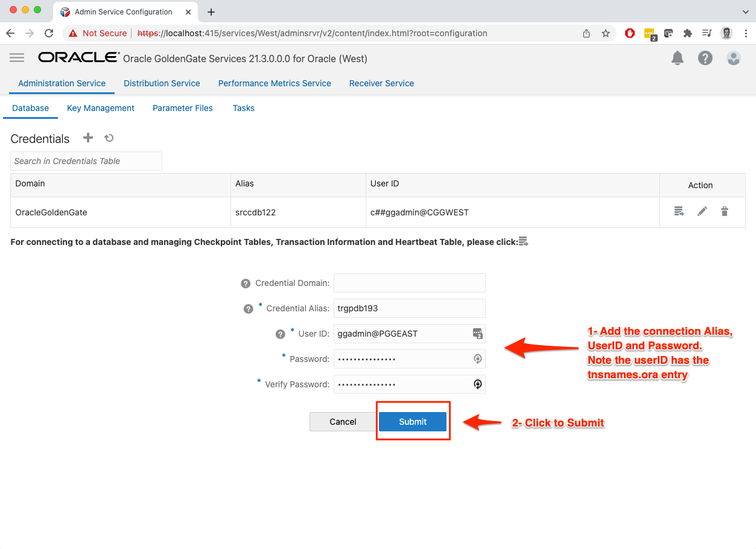Go to the Parameter Files tab

(182, 108)
